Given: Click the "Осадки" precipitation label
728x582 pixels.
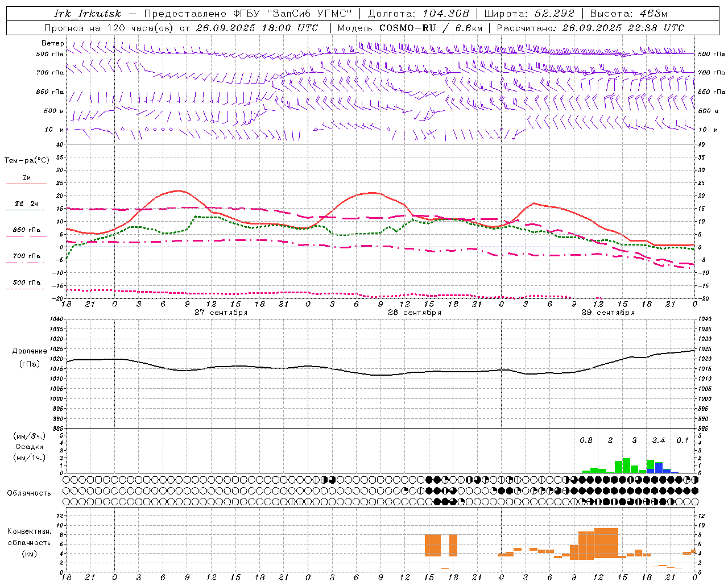Looking at the screenshot, I should pyautogui.click(x=30, y=447).
